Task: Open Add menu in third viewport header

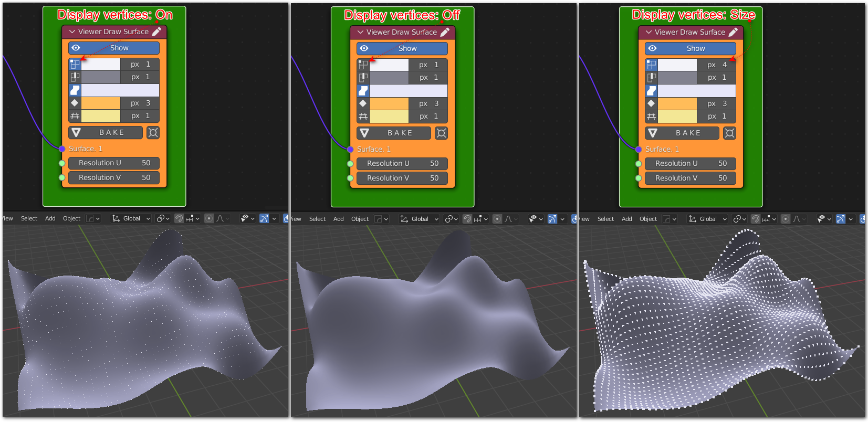Action: tap(627, 219)
